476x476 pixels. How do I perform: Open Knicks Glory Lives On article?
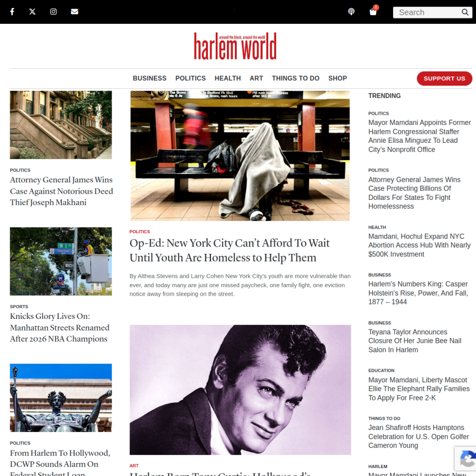59,327
